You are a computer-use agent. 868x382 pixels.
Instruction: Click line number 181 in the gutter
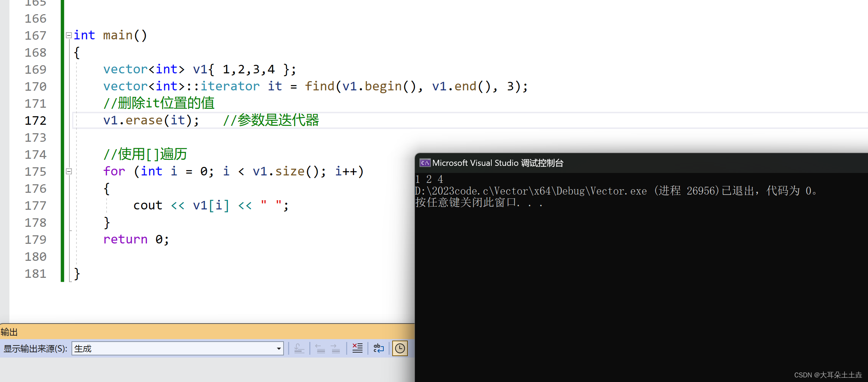(x=35, y=274)
